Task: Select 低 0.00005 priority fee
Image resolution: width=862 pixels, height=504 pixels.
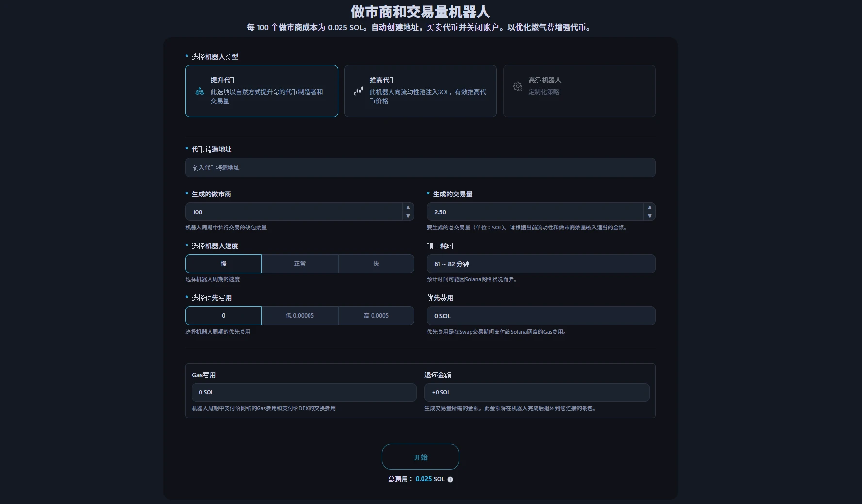Action: pyautogui.click(x=300, y=315)
